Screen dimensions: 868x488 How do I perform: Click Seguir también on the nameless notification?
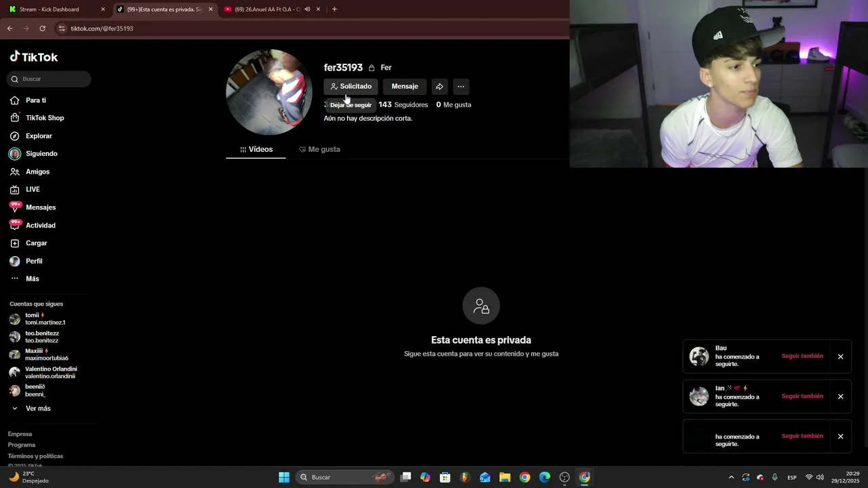(x=802, y=436)
